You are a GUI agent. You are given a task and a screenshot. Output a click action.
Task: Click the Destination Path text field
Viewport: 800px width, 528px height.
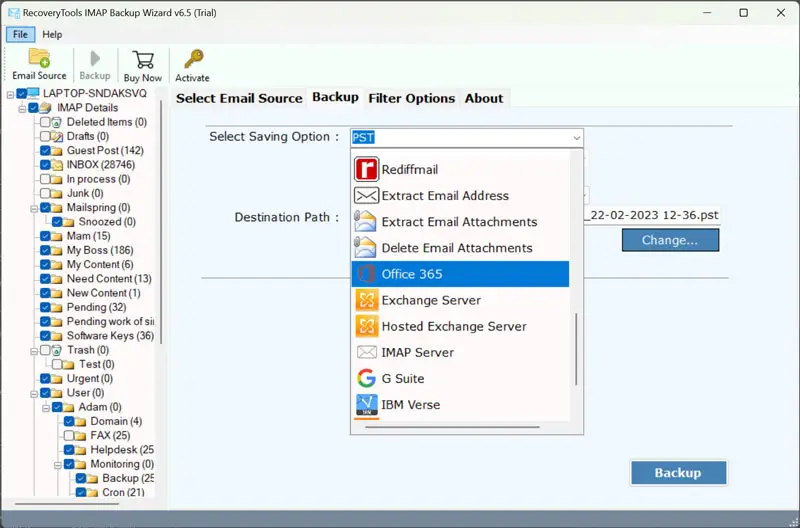coord(652,215)
